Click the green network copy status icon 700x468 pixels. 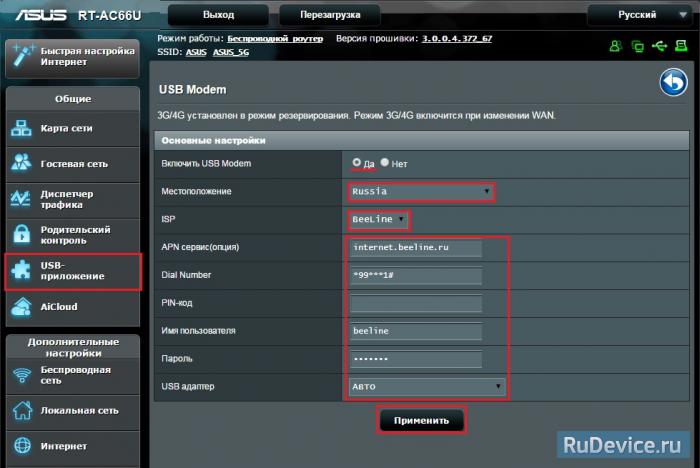tap(638, 46)
